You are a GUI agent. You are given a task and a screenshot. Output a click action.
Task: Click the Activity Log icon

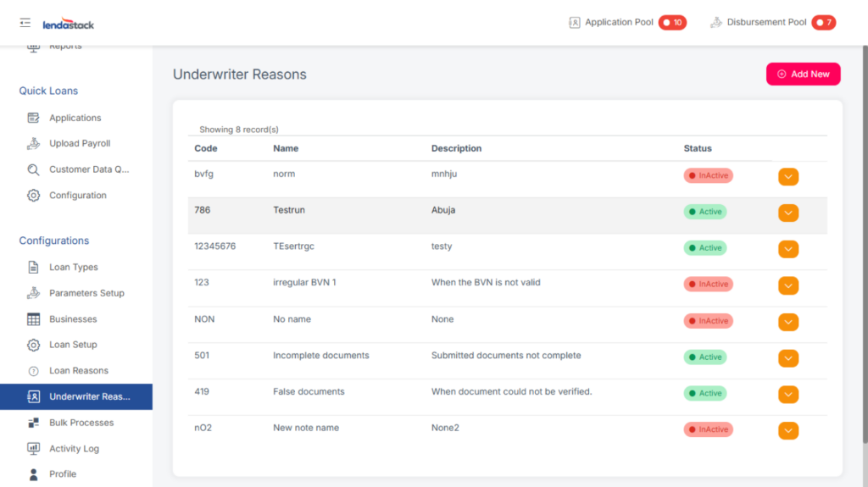[x=33, y=449]
